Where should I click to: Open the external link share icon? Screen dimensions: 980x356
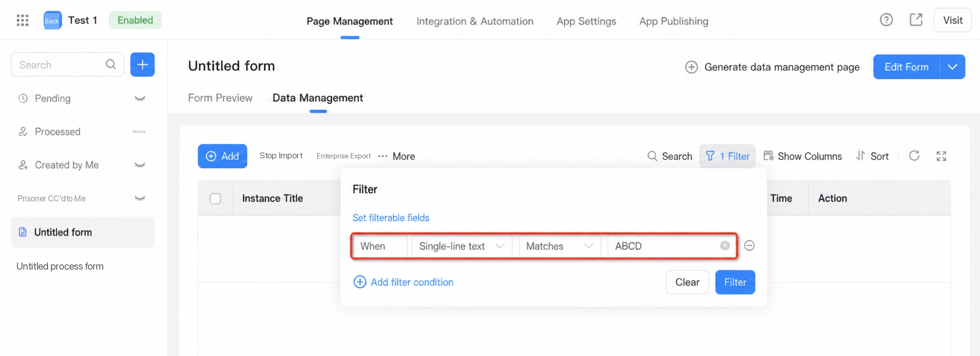tap(916, 20)
